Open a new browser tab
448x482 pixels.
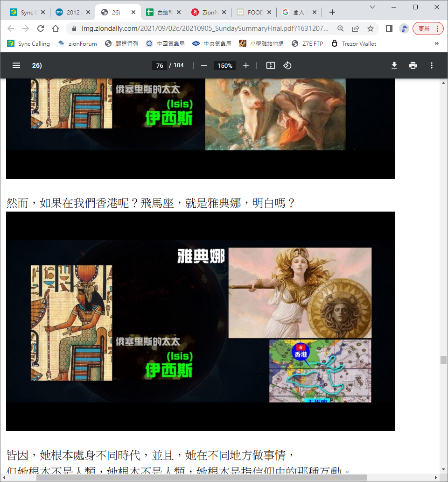coord(332,12)
